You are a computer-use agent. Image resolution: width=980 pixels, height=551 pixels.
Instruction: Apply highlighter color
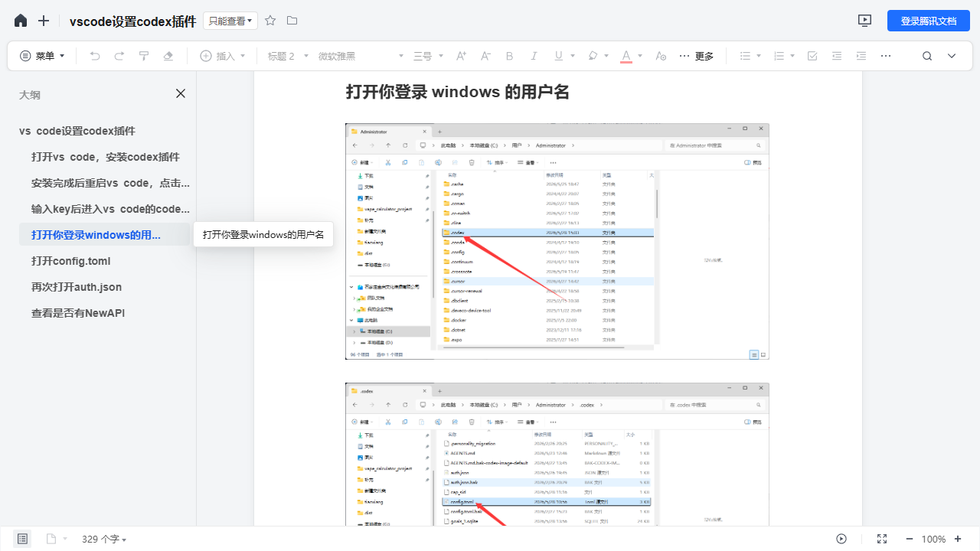pyautogui.click(x=593, y=56)
